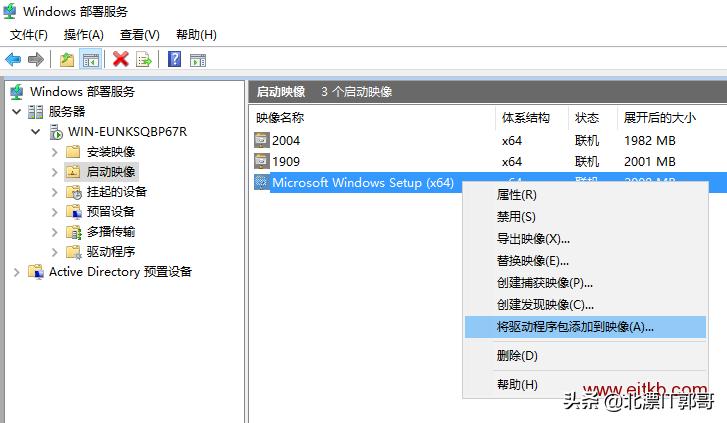Click the Active Directory 预置设备 icon
This screenshot has width=727, height=423.
(36, 272)
